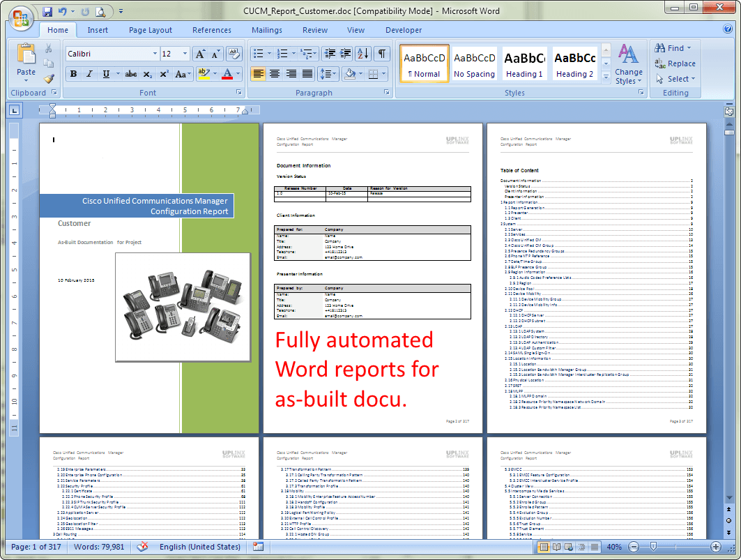741x560 pixels.
Task: Click the vertical scrollbar down arrow
Action: (x=729, y=498)
